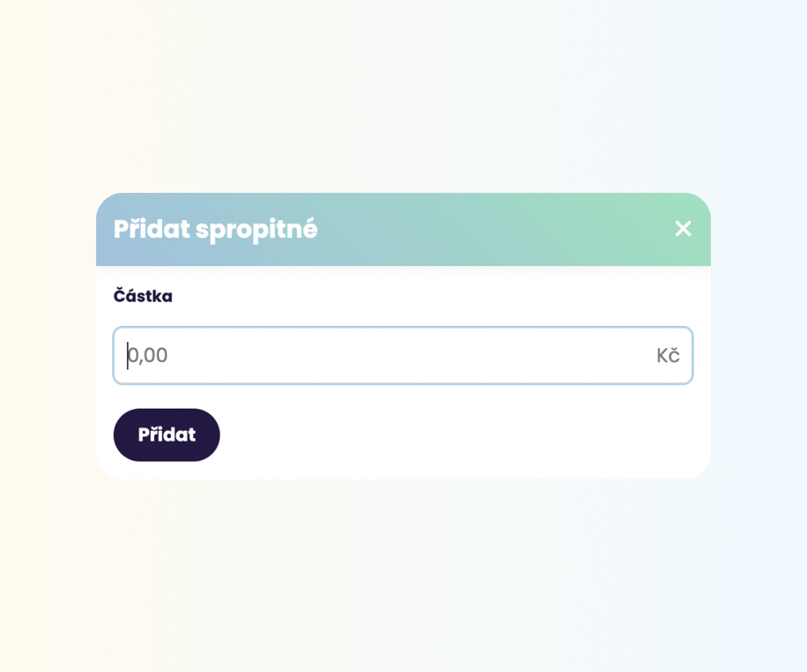Click empty dialog area right of Přidat button
This screenshot has width=807, height=672.
coord(460,435)
